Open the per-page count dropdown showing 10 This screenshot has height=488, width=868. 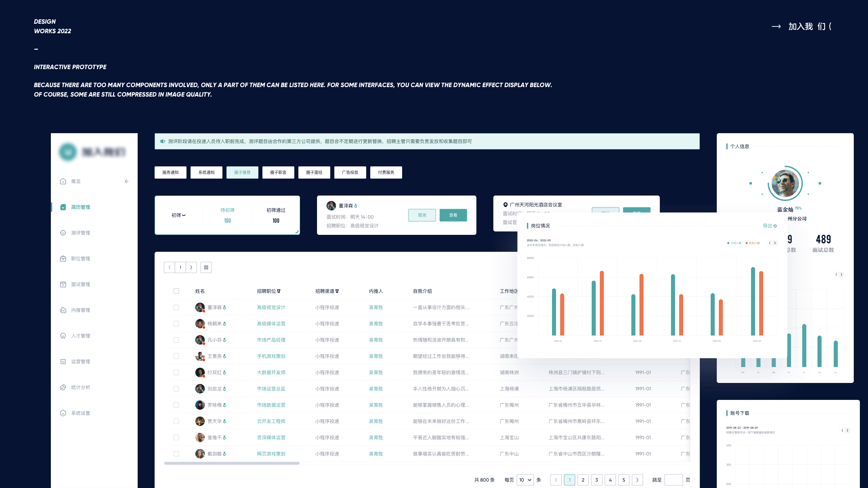525,480
